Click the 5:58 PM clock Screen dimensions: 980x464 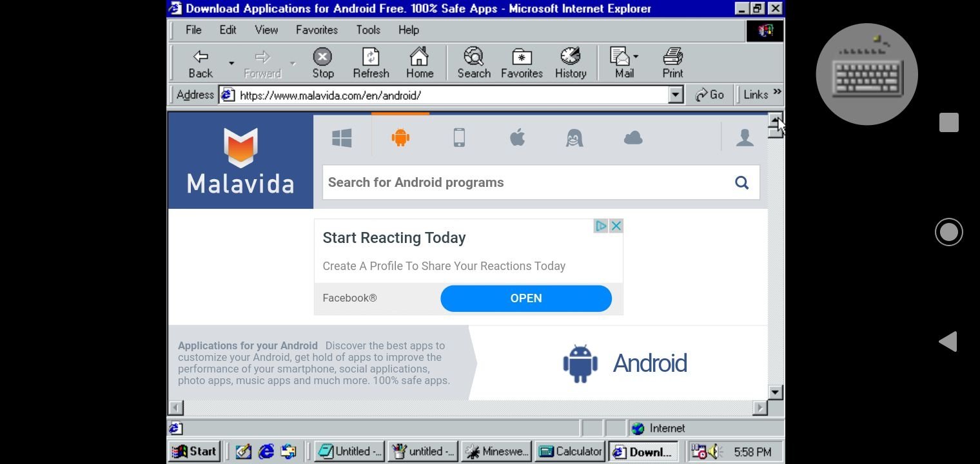pyautogui.click(x=752, y=452)
